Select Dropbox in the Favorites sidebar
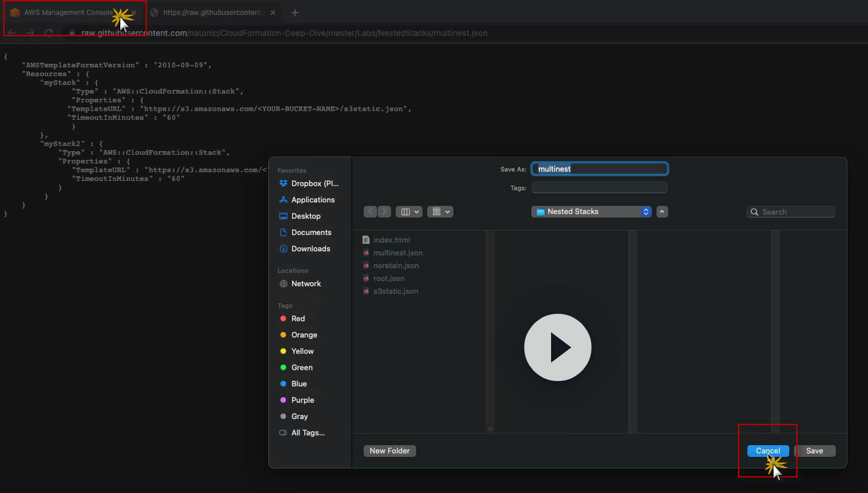The height and width of the screenshot is (493, 868). [x=310, y=184]
